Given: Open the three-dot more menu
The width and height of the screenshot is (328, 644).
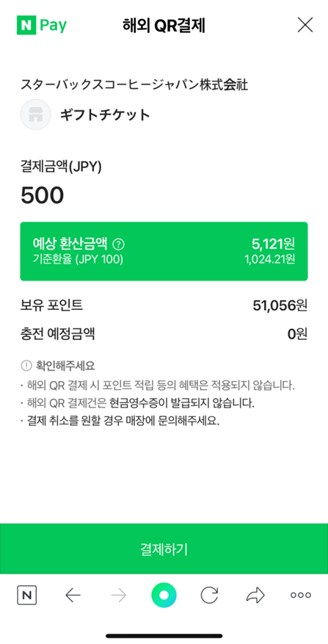Looking at the screenshot, I should (301, 595).
